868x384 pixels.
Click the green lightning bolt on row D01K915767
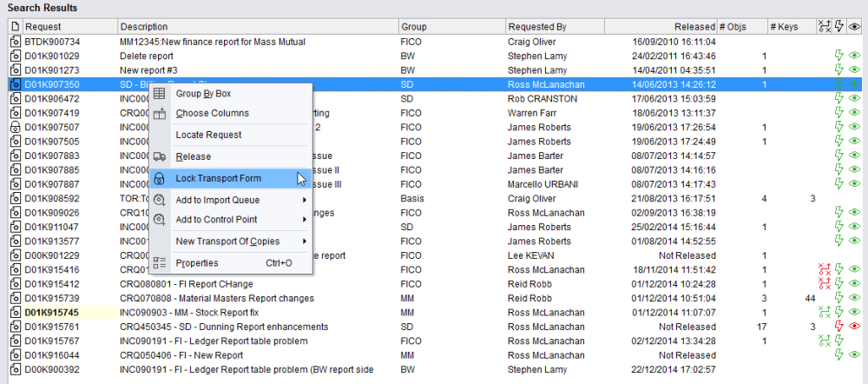click(x=839, y=341)
